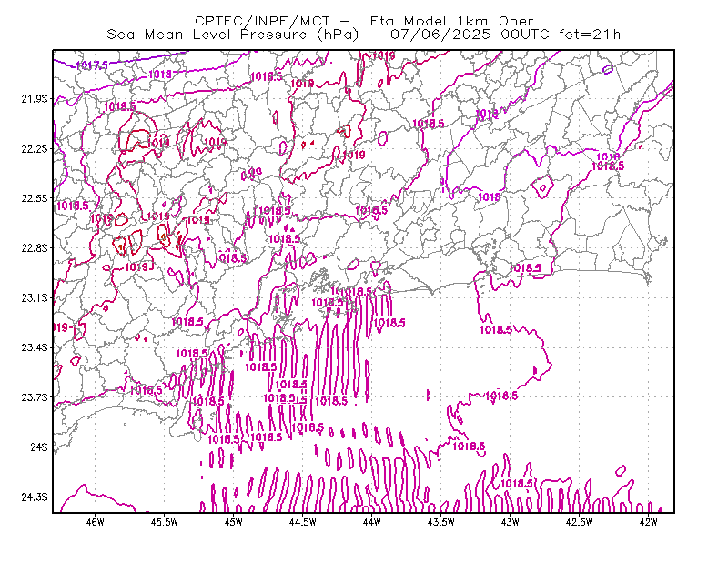
Task: Click the 43.5W longitude axis label
Action: [x=441, y=522]
